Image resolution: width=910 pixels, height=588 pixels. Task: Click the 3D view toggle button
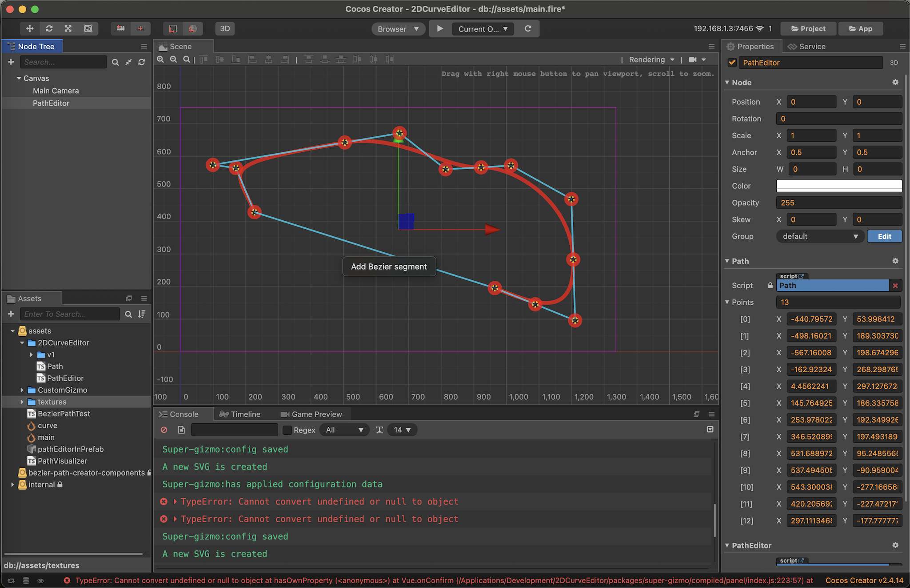[225, 28]
